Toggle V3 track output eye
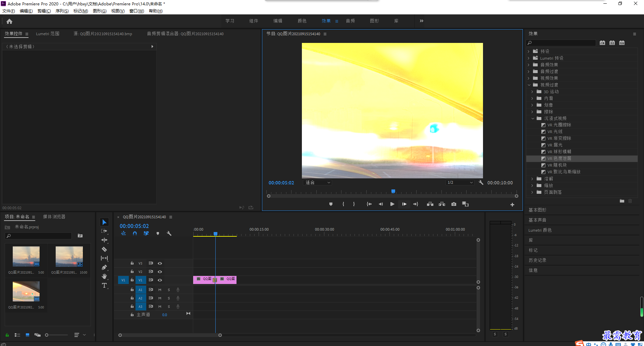Image resolution: width=644 pixels, height=346 pixels. (160, 264)
